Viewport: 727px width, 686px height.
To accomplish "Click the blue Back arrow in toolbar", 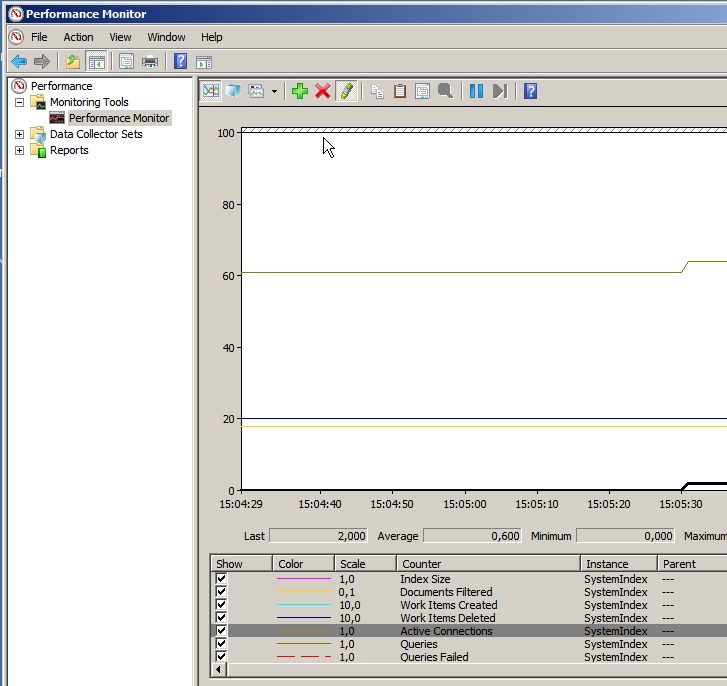I will click(x=18, y=61).
